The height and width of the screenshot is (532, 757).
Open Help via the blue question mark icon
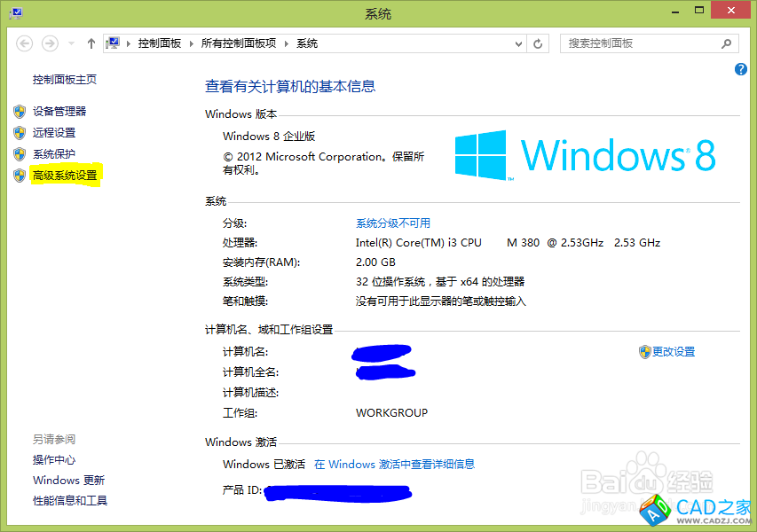point(741,69)
